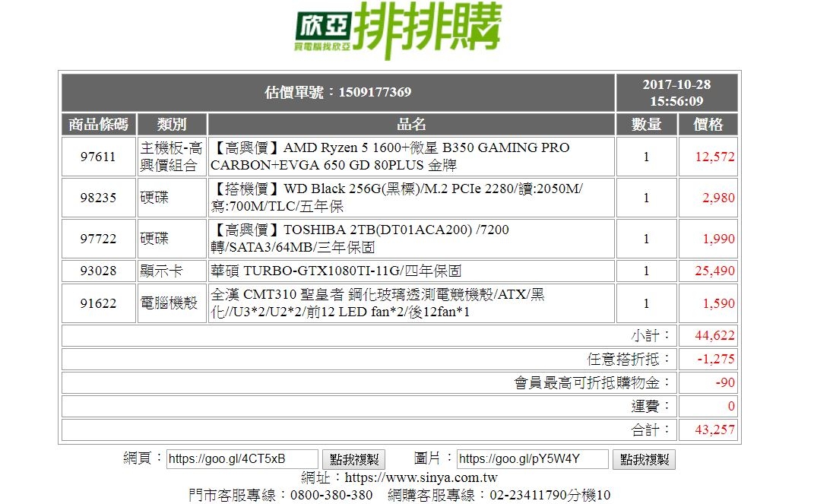This screenshot has height=504, width=814.
Task: Click the TOSHIBA 2TB product name
Action: click(x=359, y=239)
